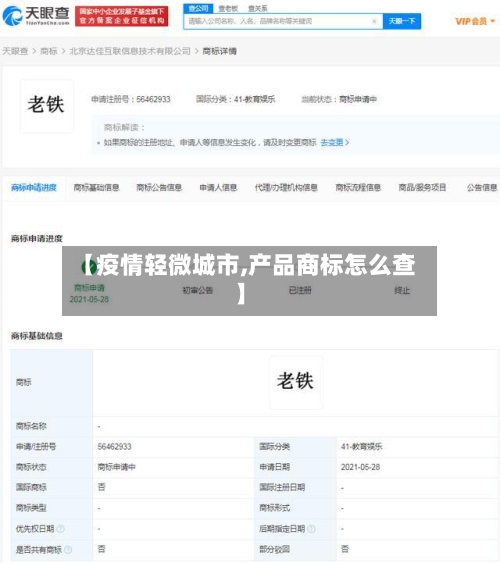Click the 老铁 trademark image in table
Image resolution: width=500 pixels, height=563 pixels.
[x=296, y=382]
